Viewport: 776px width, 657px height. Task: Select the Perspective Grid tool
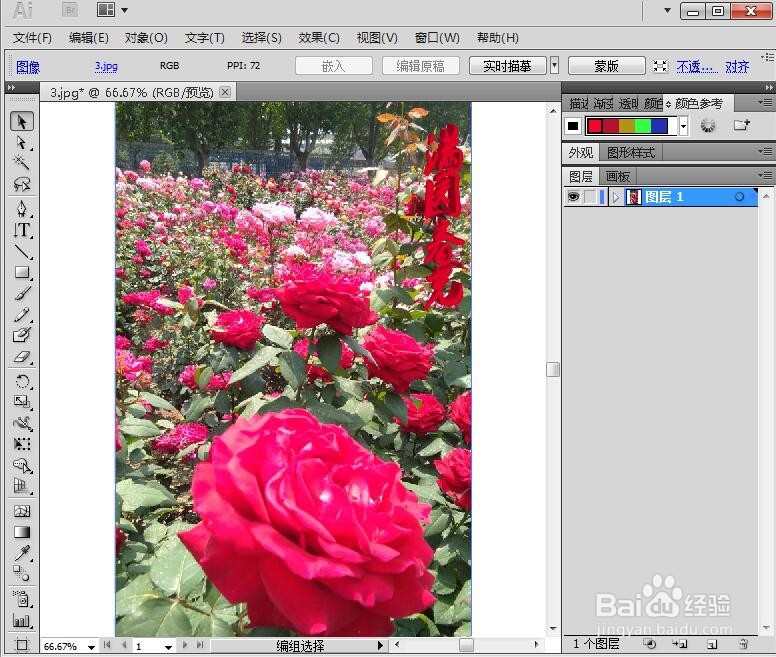[22, 486]
